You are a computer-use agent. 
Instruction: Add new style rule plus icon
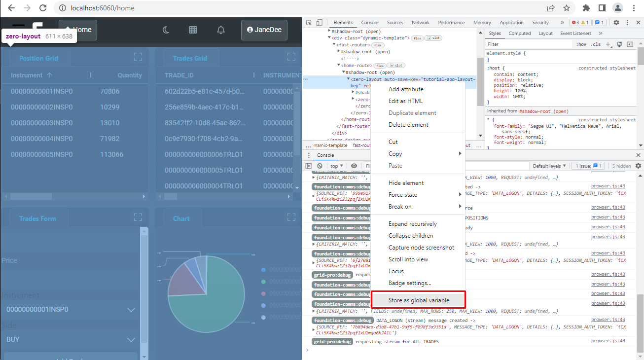pyautogui.click(x=608, y=44)
